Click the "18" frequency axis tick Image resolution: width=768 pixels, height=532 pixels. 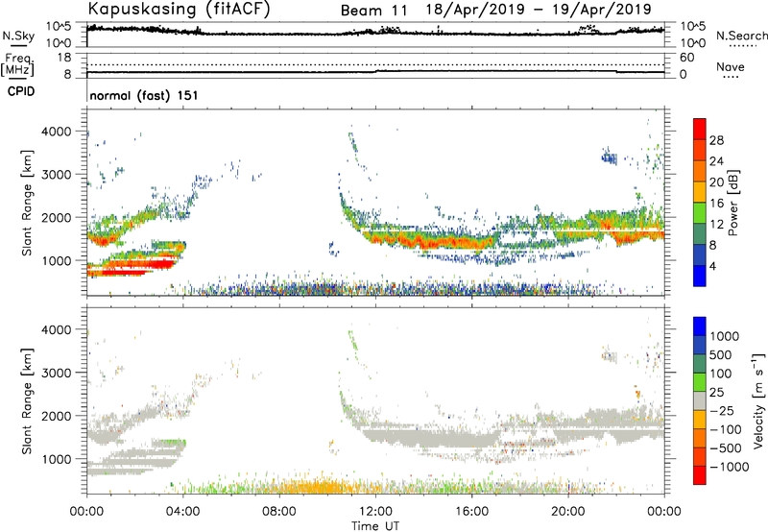(64, 58)
